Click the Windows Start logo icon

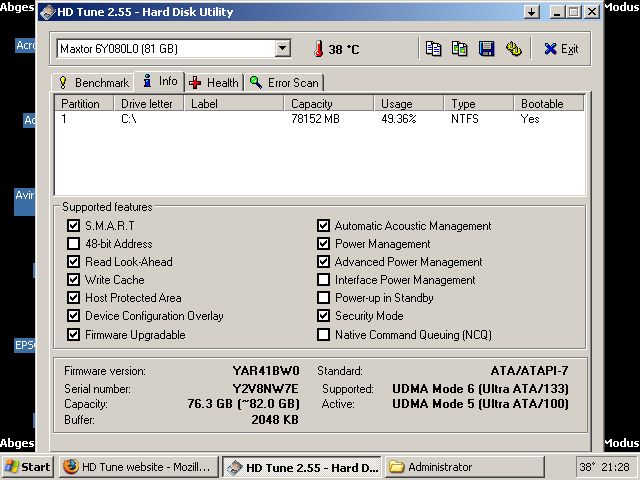pyautogui.click(x=12, y=467)
